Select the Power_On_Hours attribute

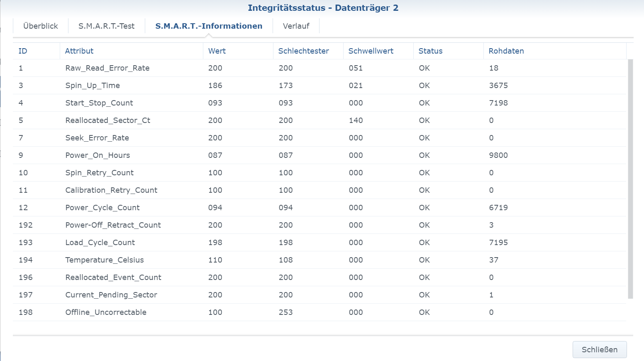click(x=98, y=155)
